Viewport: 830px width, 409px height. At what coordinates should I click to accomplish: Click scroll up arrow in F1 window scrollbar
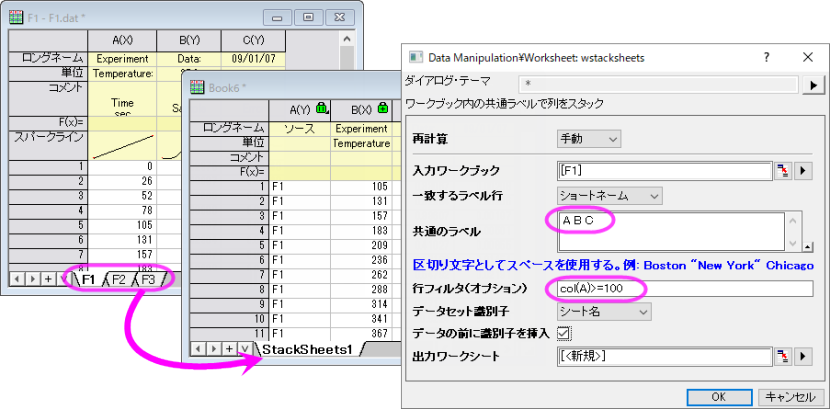[347, 39]
